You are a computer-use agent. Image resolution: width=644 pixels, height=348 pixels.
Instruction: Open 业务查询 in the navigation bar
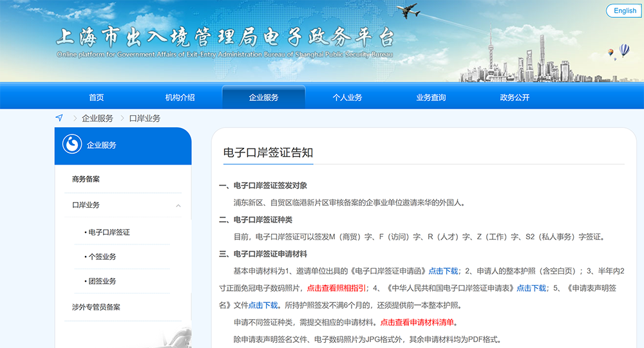[431, 98]
